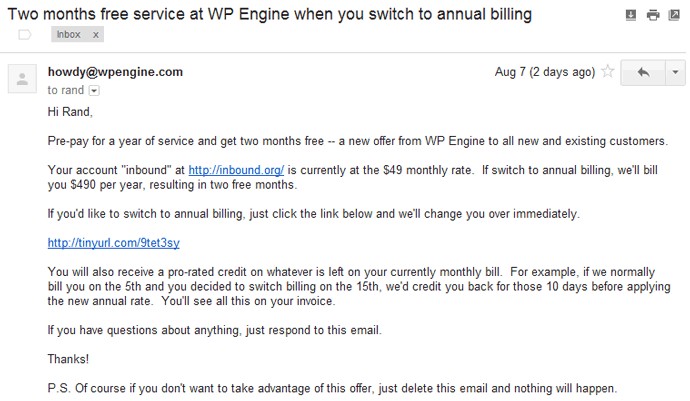Show details arrow next to 'to rand'

[94, 90]
